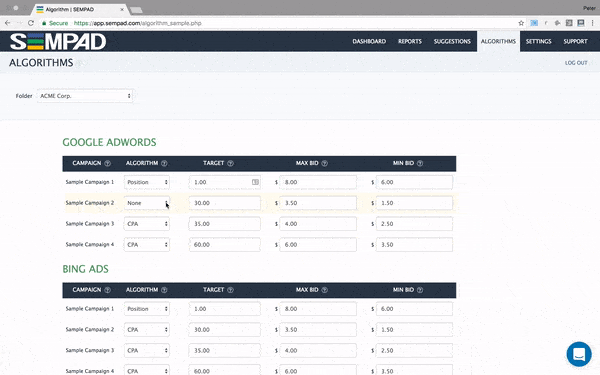
Task: Click the browser back arrow
Action: 8,23
